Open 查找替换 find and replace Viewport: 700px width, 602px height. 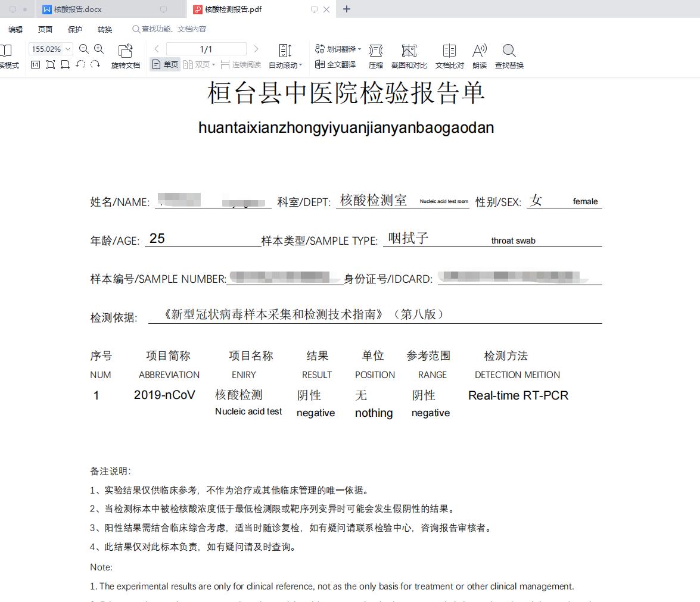pyautogui.click(x=509, y=55)
